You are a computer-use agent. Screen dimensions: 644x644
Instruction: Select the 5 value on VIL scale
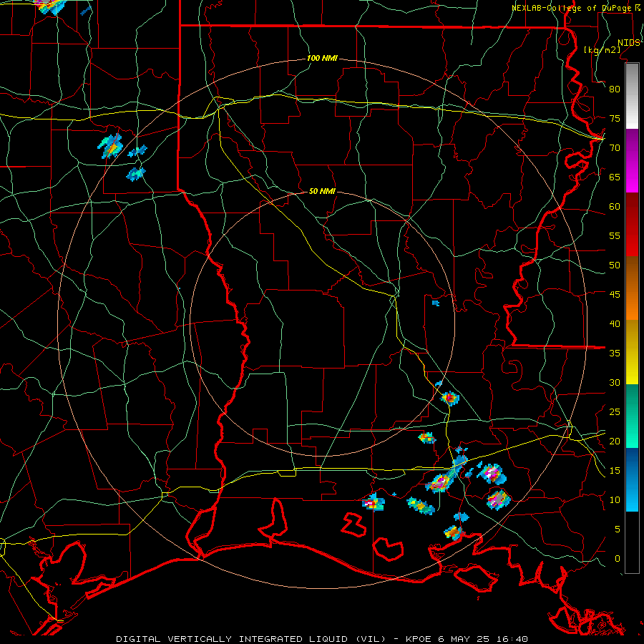pos(618,530)
